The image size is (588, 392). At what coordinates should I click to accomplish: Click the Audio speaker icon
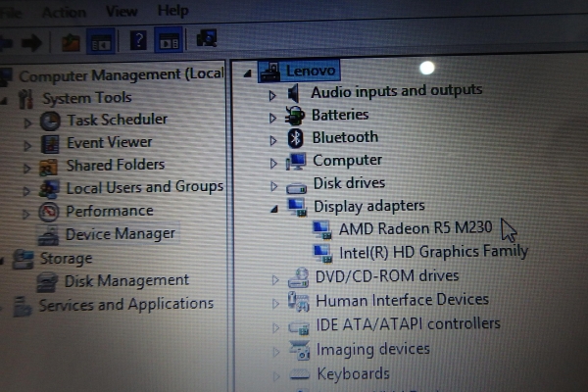(294, 93)
